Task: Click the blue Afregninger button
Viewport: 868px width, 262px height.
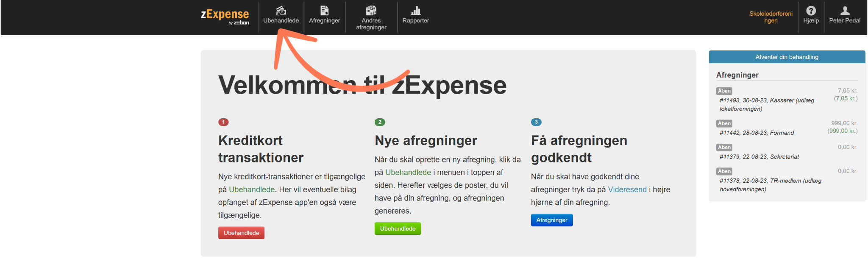Action: [x=552, y=220]
